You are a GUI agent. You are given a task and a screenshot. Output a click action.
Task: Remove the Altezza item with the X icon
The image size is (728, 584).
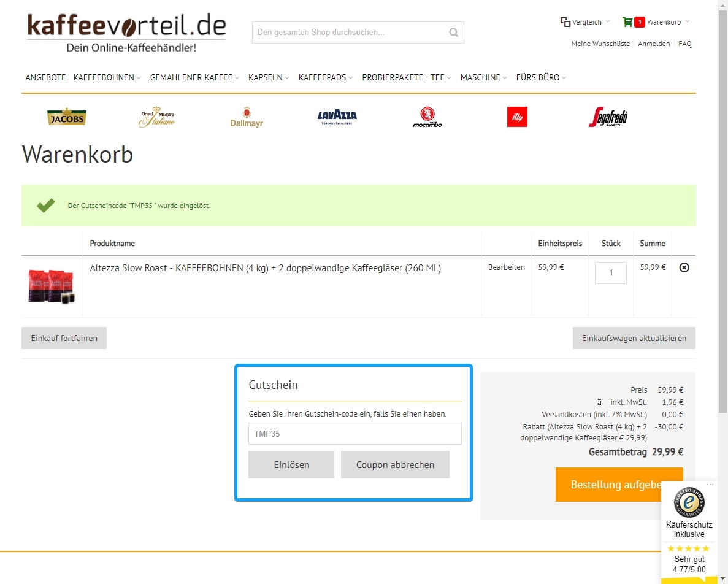click(684, 267)
